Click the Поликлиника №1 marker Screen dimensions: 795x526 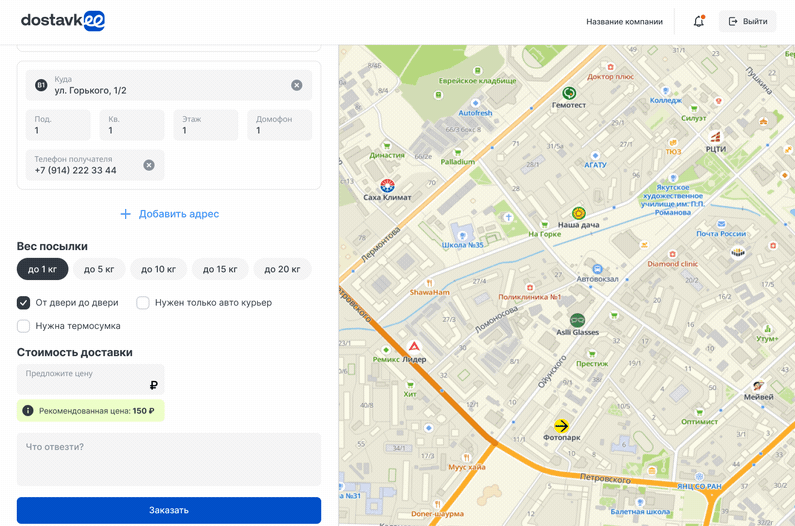tap(530, 288)
